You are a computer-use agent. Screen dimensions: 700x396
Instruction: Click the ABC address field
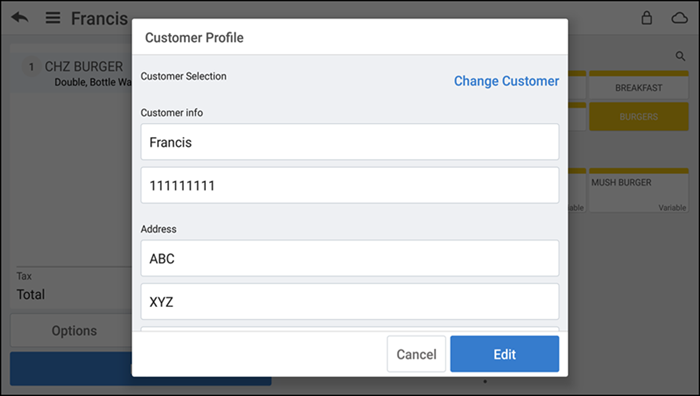[350, 258]
